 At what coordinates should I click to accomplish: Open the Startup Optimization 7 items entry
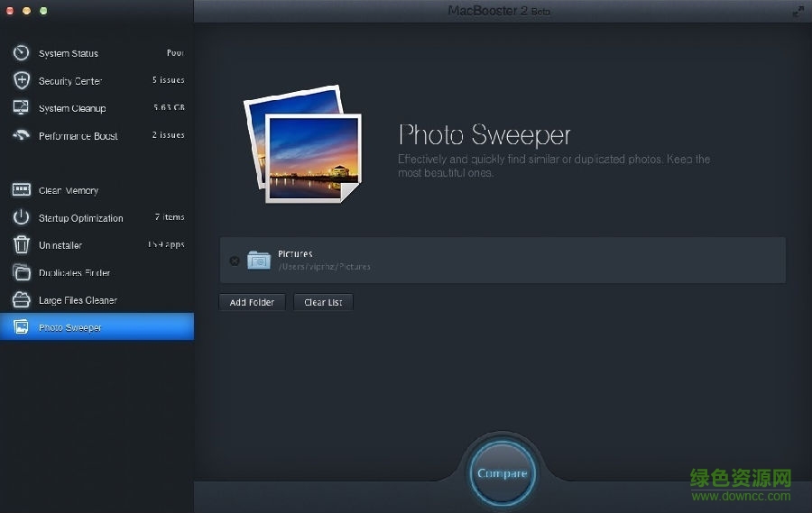click(169, 217)
